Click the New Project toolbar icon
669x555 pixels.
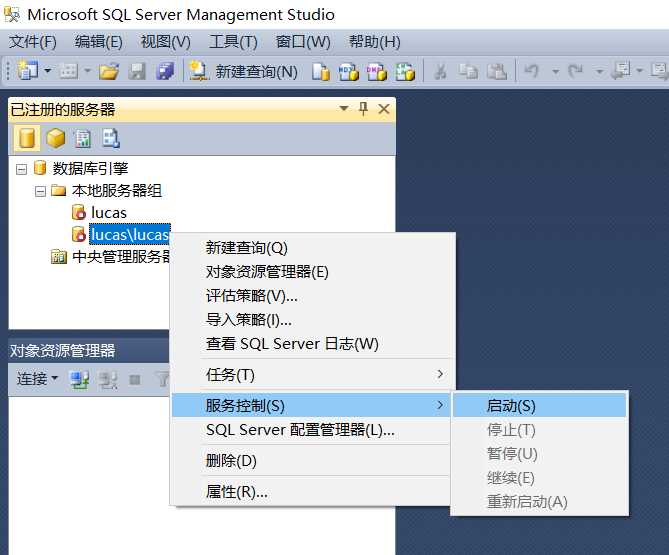point(27,70)
